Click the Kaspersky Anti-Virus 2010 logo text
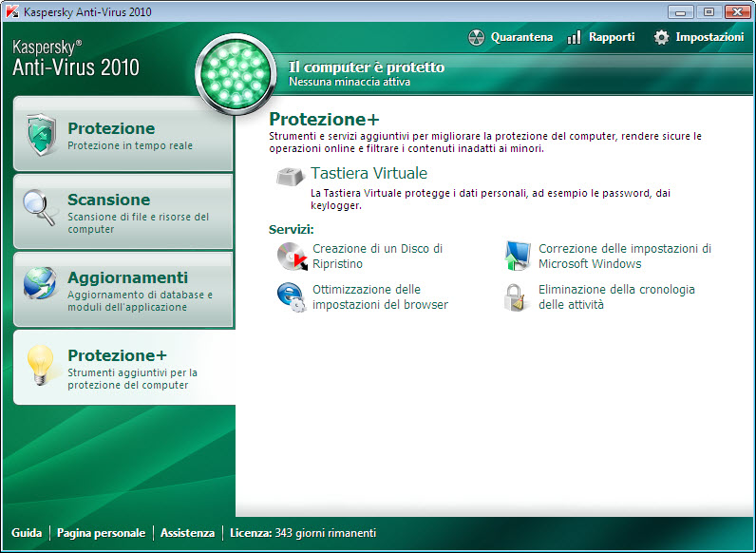The width and height of the screenshot is (756, 553). (x=76, y=58)
